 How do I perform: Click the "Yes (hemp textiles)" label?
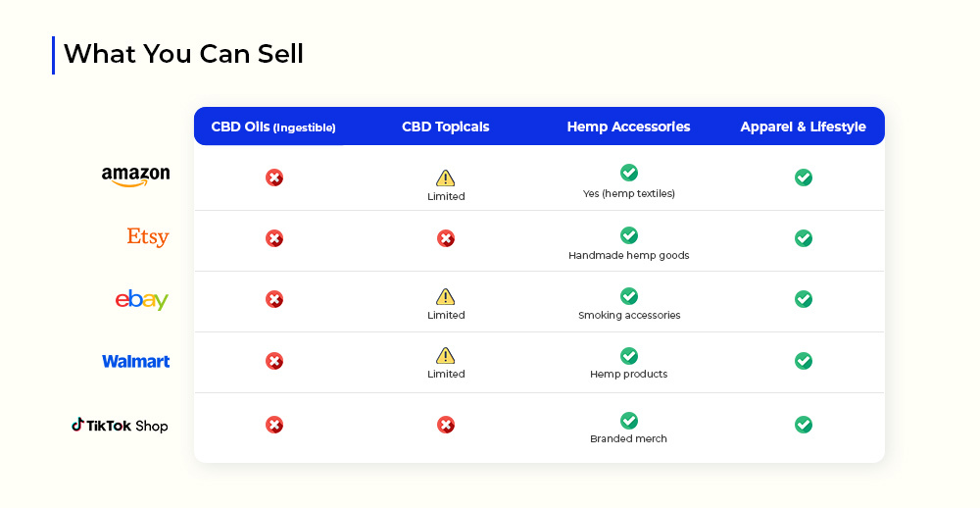[x=629, y=194]
